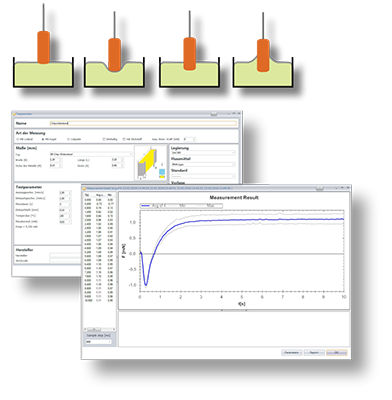Open the Standard dropdown
Image resolution: width=392 pixels, height=400 pixels.
point(203,176)
